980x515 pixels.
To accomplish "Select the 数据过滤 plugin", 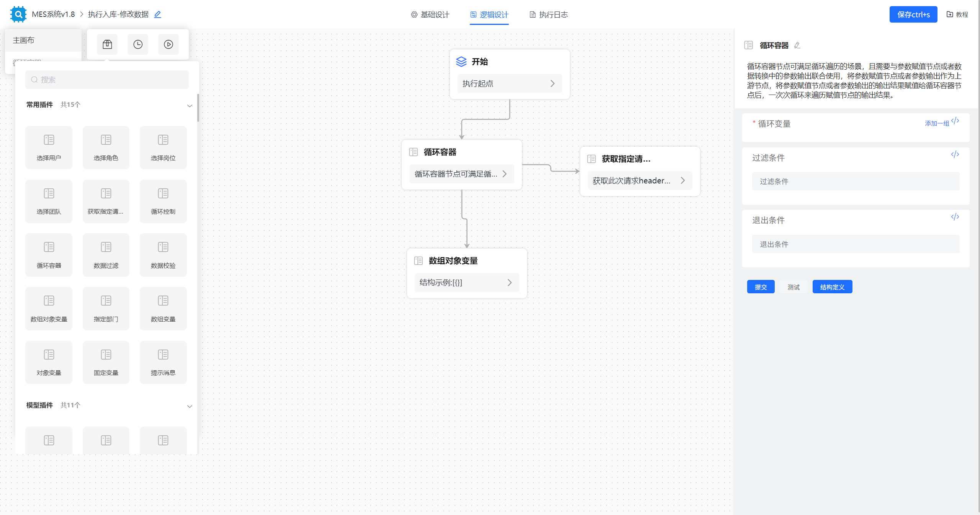I will [106, 255].
